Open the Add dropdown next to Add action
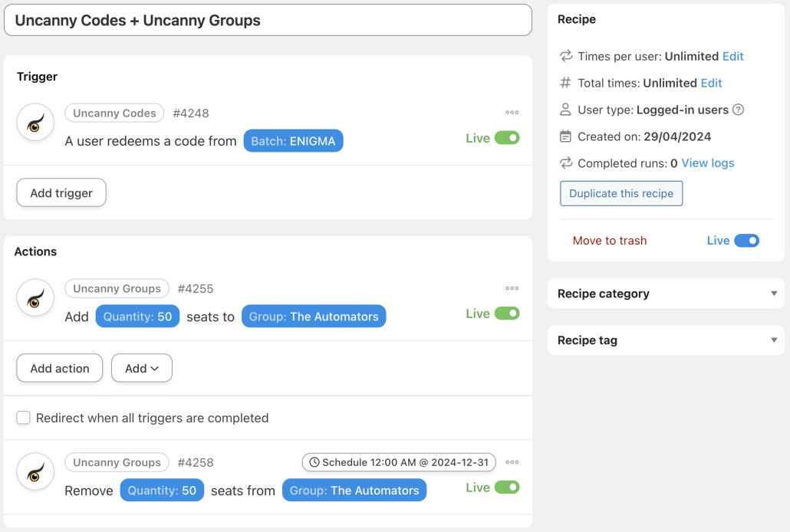 [141, 368]
